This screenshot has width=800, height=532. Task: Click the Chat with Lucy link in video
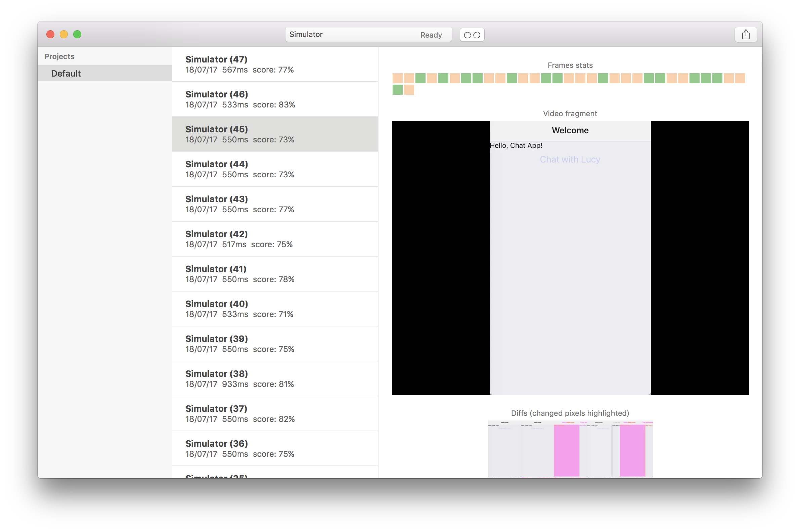pos(570,160)
